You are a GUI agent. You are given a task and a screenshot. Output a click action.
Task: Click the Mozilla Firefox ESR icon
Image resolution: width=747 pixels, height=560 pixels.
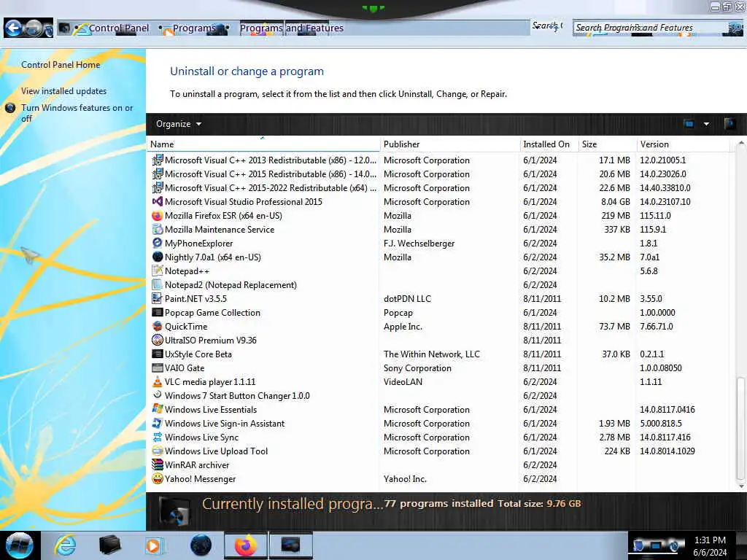158,215
